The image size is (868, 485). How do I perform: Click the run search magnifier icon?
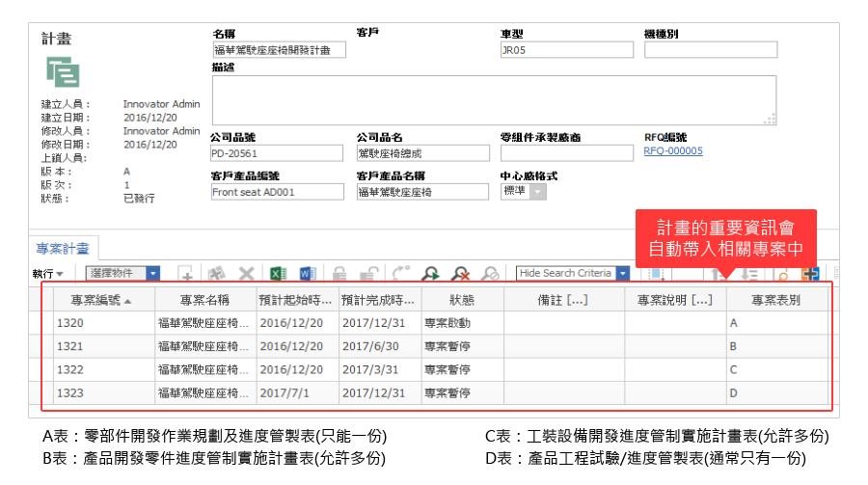[429, 274]
